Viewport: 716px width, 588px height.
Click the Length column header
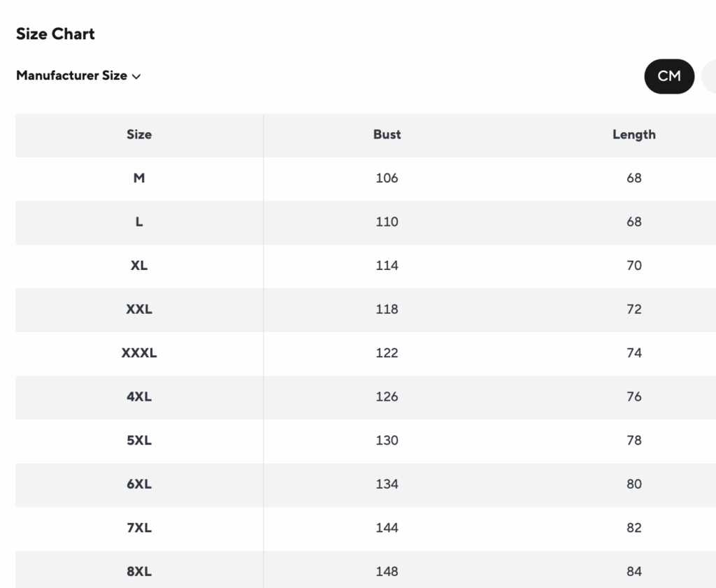point(633,134)
